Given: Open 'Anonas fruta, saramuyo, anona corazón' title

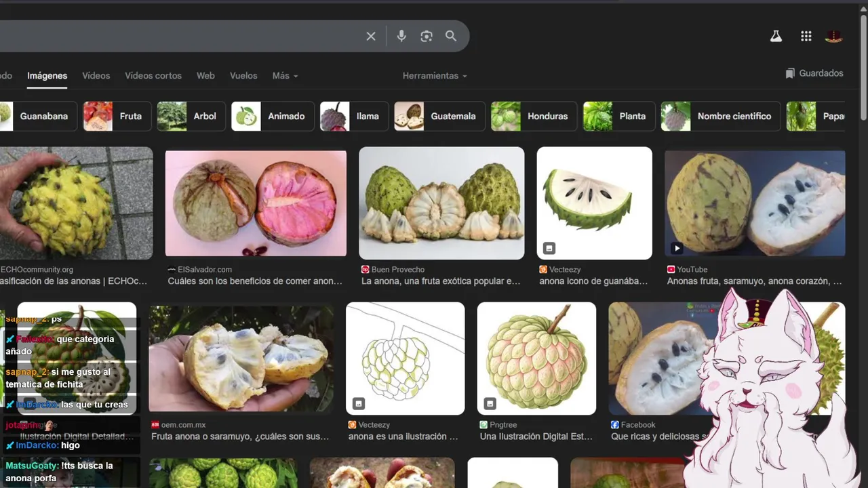Looking at the screenshot, I should coord(755,281).
